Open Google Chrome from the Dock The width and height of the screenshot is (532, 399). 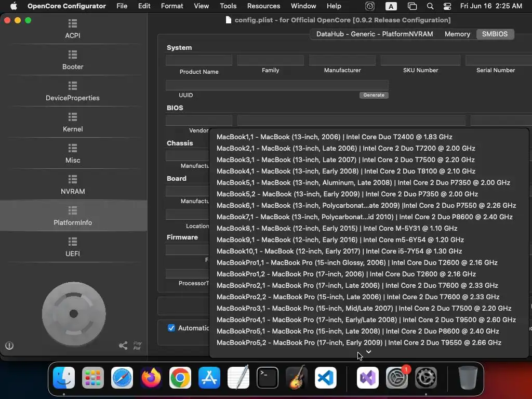pyautogui.click(x=180, y=378)
